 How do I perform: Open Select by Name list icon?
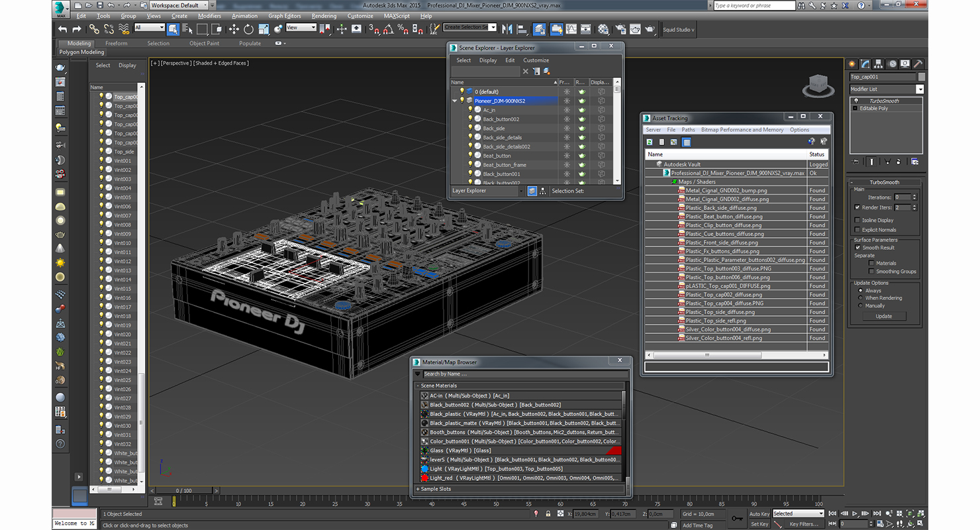(x=187, y=29)
